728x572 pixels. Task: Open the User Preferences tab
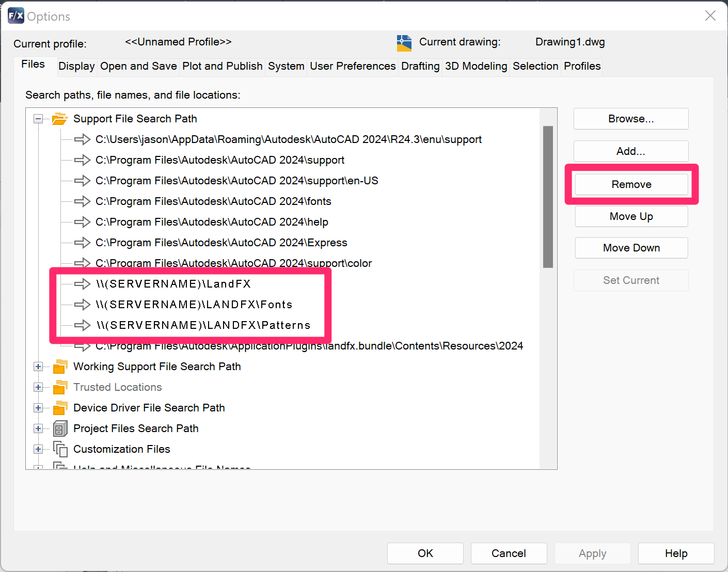(353, 66)
